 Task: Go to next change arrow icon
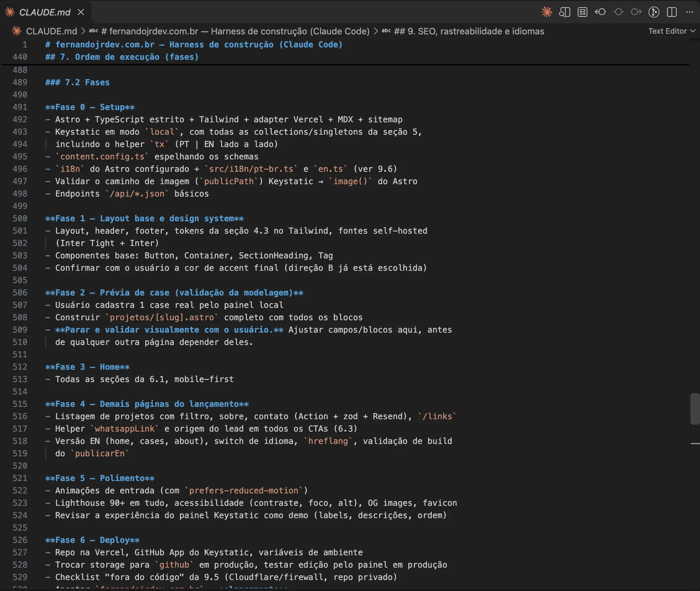click(x=636, y=12)
